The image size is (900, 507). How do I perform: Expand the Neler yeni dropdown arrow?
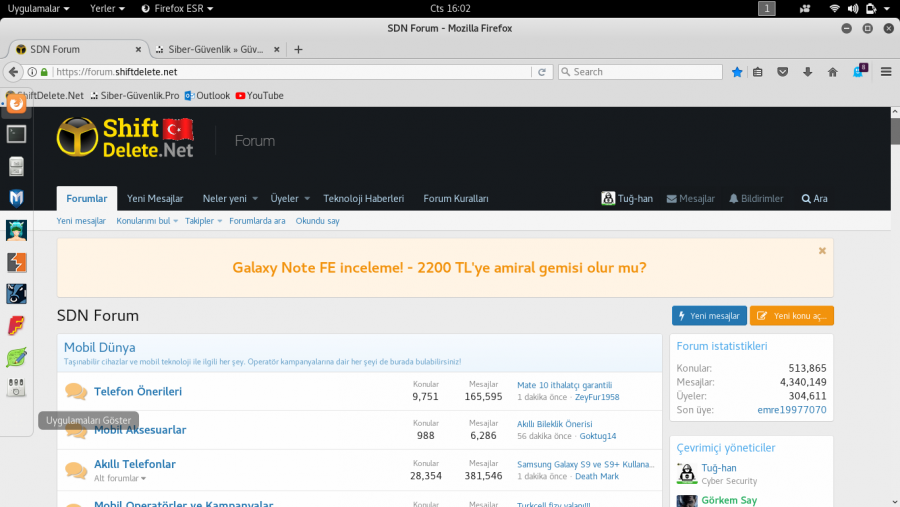tap(255, 199)
